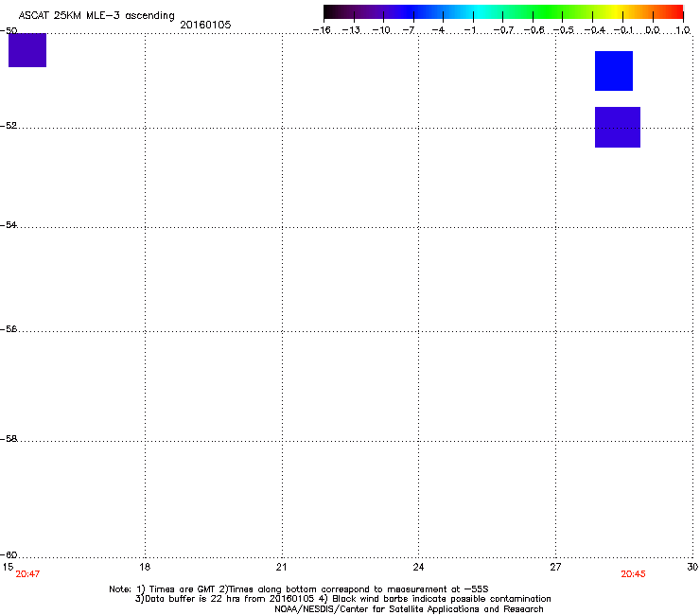The height and width of the screenshot is (615, 700).
Task: Click the color scale value -0.7
Action: tap(503, 30)
